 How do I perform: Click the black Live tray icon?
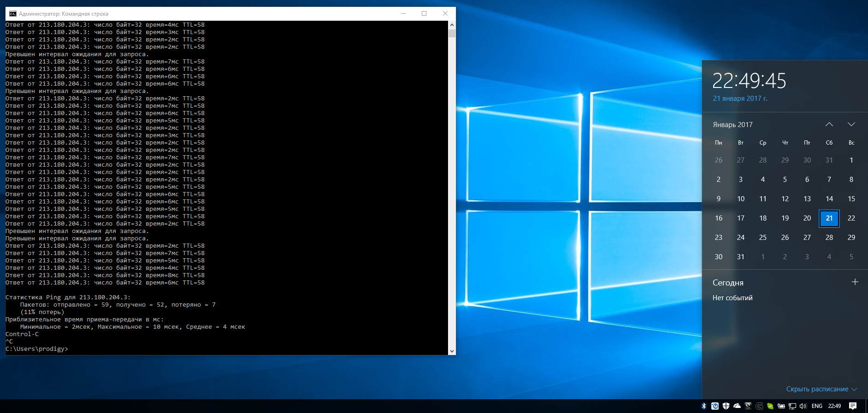pos(748,406)
